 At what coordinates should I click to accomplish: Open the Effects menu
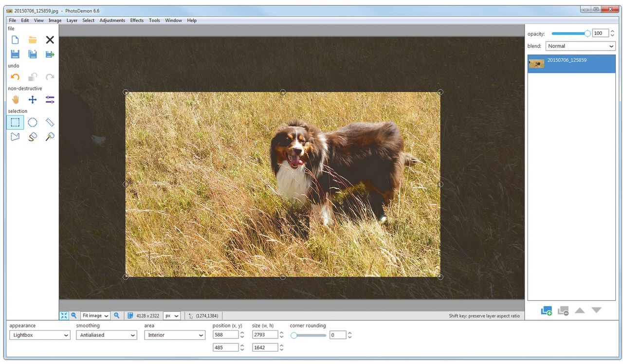pyautogui.click(x=137, y=20)
